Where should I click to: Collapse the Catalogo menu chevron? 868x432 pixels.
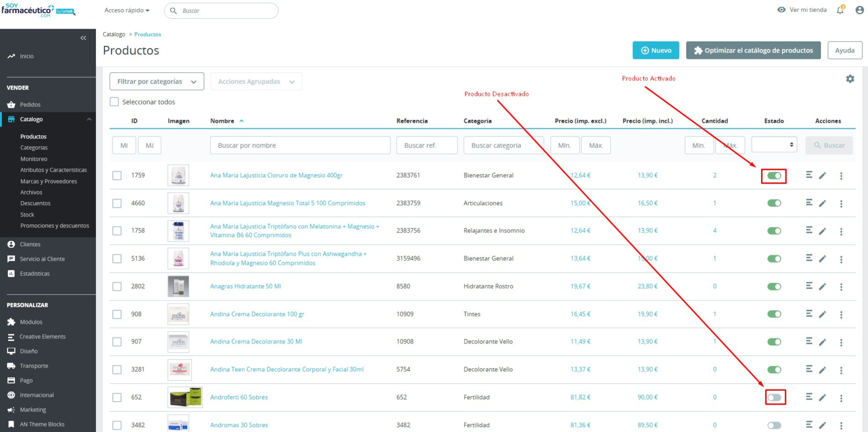tap(89, 119)
